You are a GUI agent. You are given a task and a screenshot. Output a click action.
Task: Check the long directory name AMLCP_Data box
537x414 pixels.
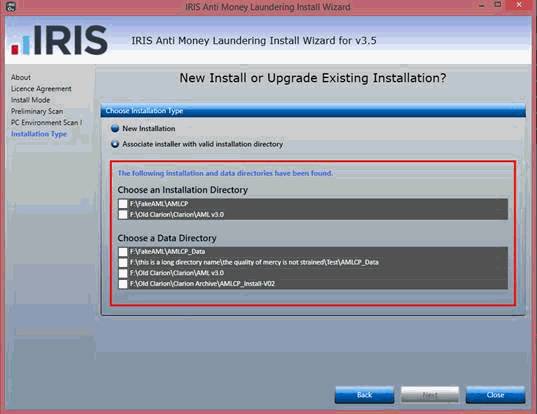123,263
